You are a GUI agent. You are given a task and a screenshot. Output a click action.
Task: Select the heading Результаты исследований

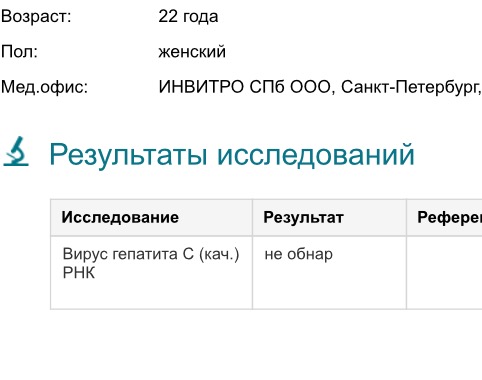[232, 154]
